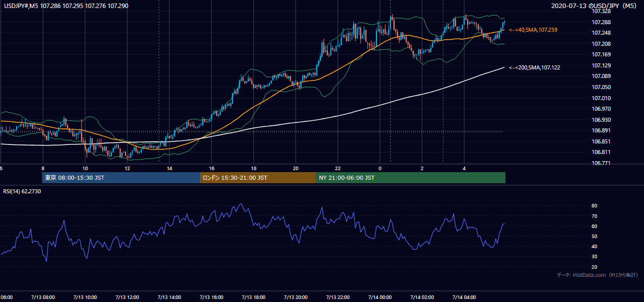Click price scale value 106.930
This screenshot has width=644, height=302.
pos(601,120)
